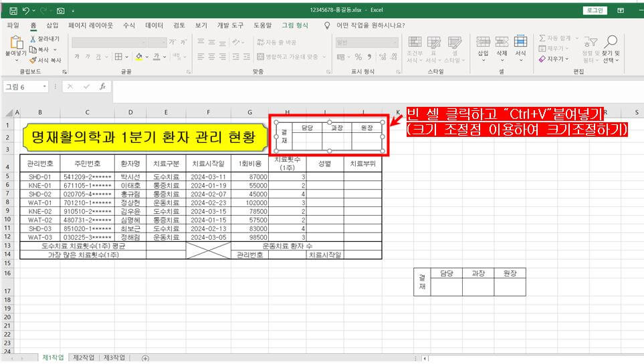Expand the borders dropdown arrow
644x364 pixels.
pyautogui.click(x=126, y=57)
